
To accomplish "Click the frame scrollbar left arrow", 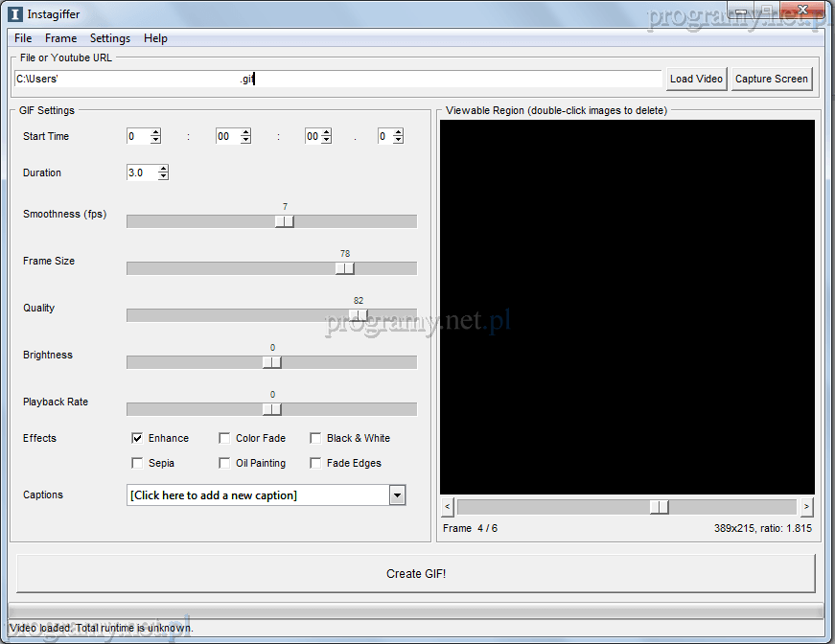I will pos(448,507).
